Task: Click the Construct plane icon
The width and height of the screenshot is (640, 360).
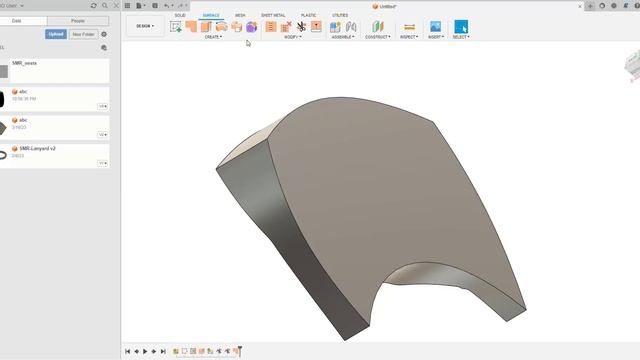Action: coord(378,27)
